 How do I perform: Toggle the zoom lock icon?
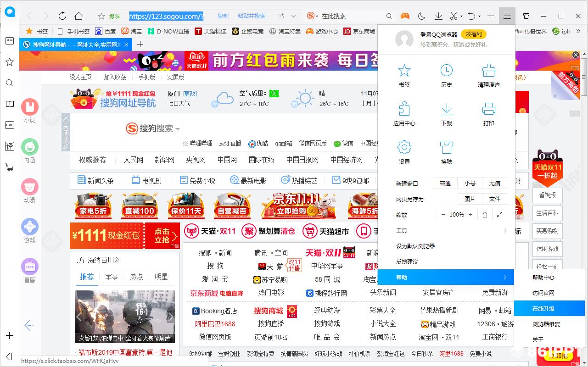484,214
